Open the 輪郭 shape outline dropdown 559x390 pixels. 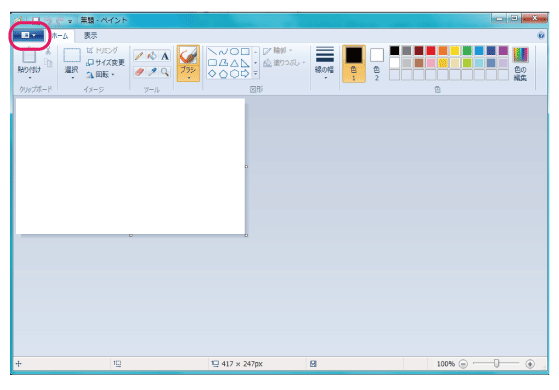tap(277, 51)
